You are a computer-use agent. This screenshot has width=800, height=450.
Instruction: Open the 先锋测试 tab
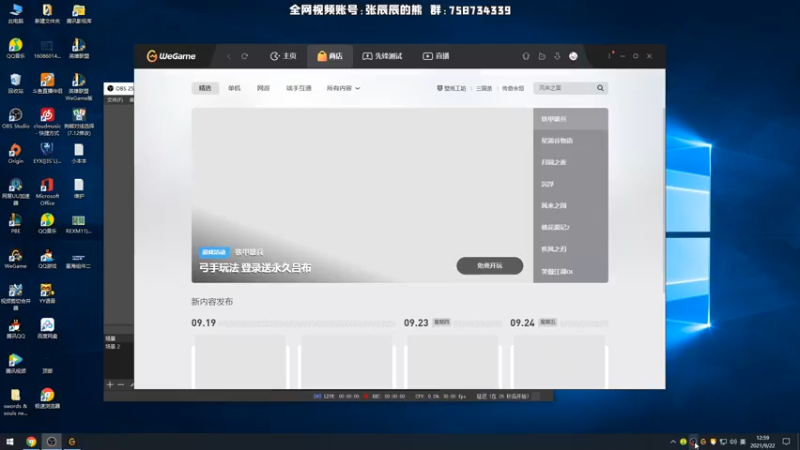click(x=382, y=56)
